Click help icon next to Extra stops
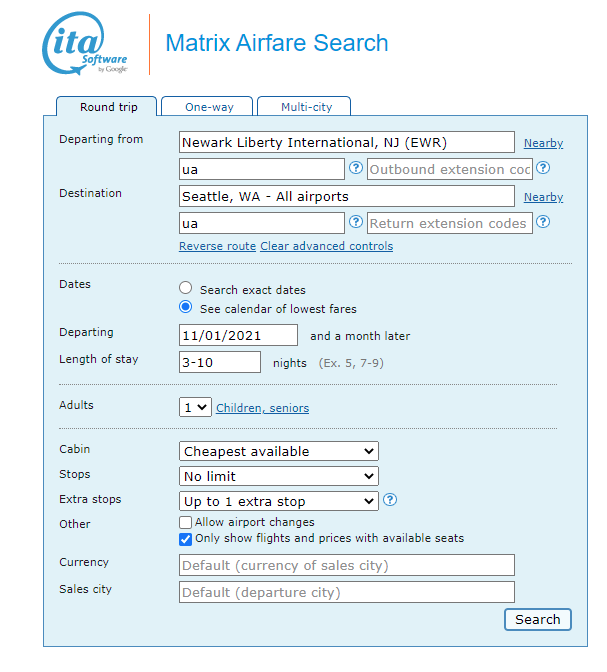The width and height of the screenshot is (607, 672). pyautogui.click(x=390, y=501)
